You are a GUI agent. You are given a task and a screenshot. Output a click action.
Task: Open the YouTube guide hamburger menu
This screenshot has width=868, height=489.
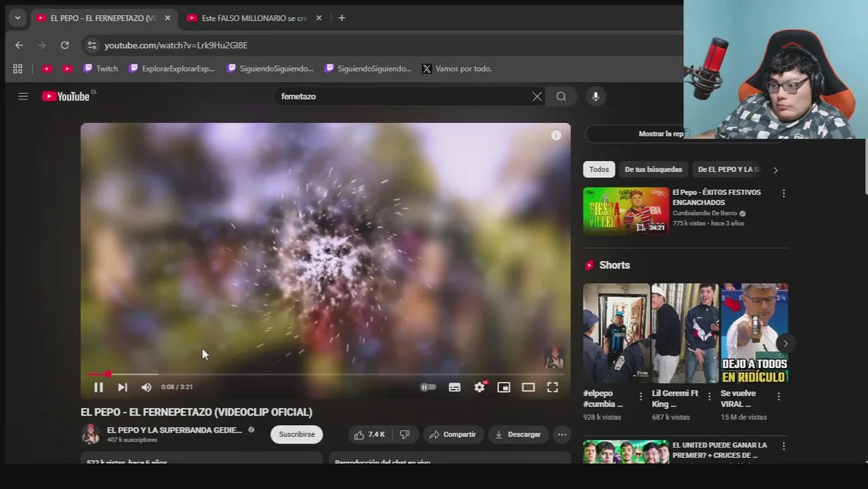[23, 96]
